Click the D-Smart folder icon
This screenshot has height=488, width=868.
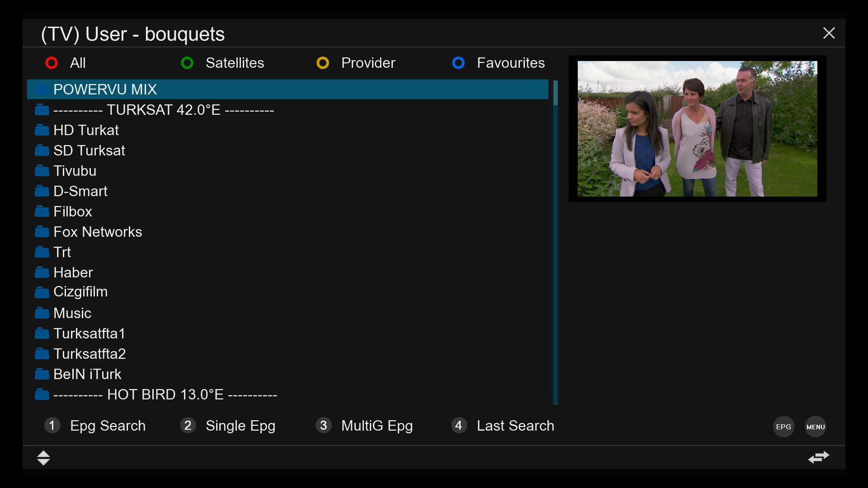click(42, 191)
